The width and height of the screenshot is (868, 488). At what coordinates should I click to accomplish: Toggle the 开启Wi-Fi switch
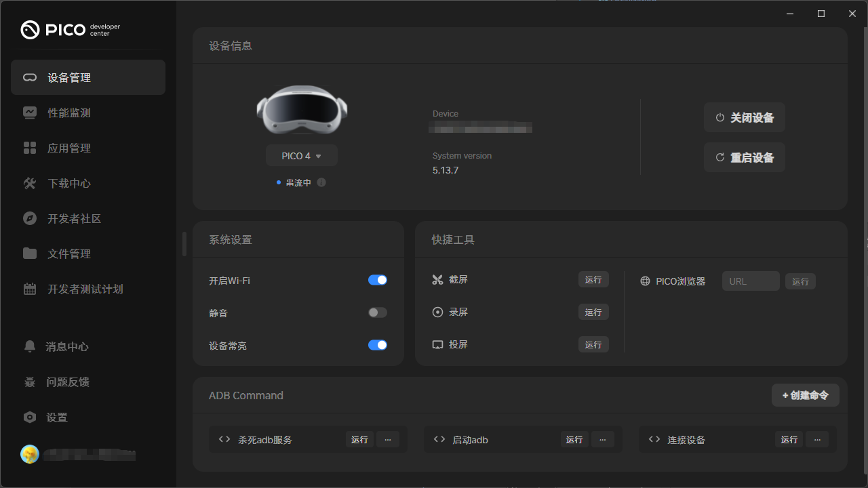coord(378,280)
